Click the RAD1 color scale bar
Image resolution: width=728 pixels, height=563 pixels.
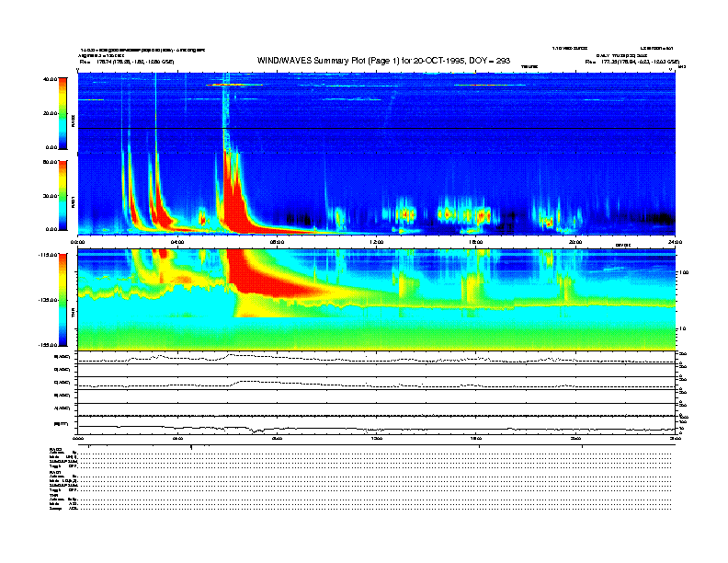(63, 195)
